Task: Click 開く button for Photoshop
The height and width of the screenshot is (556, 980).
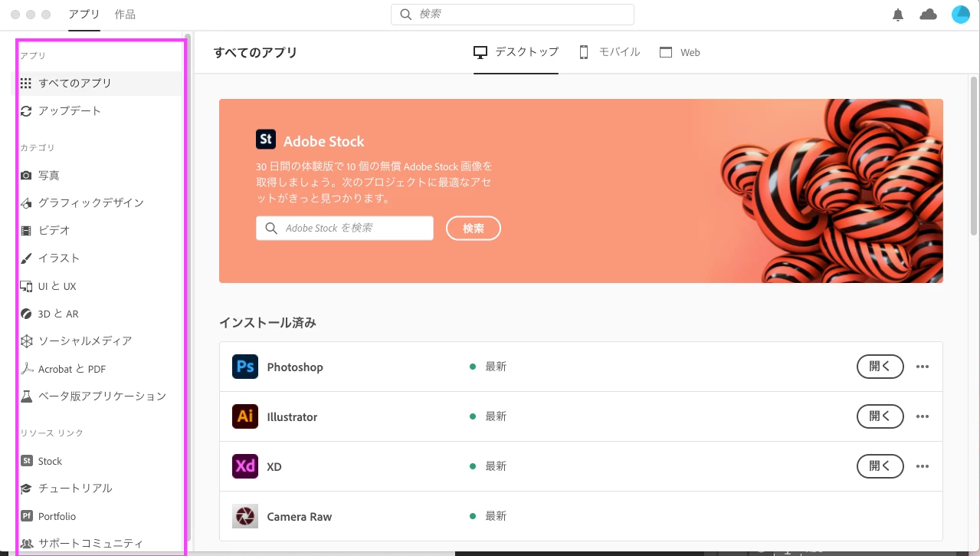Action: pyautogui.click(x=880, y=367)
